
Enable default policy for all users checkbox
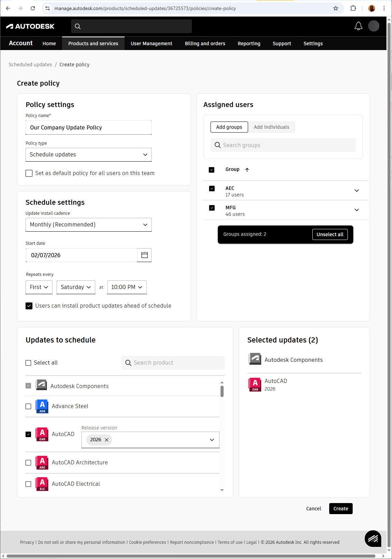pyautogui.click(x=29, y=173)
